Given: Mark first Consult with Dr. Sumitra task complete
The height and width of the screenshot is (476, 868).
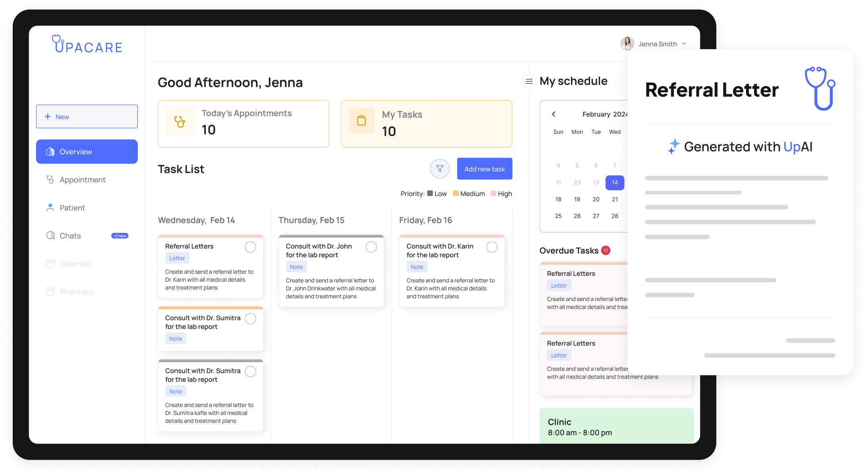Looking at the screenshot, I should click(251, 319).
